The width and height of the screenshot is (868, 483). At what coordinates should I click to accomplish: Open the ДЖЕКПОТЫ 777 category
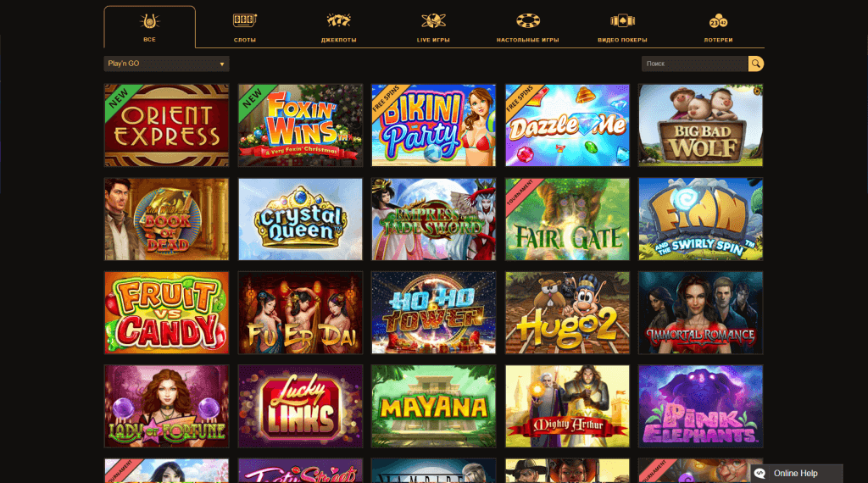(x=339, y=21)
